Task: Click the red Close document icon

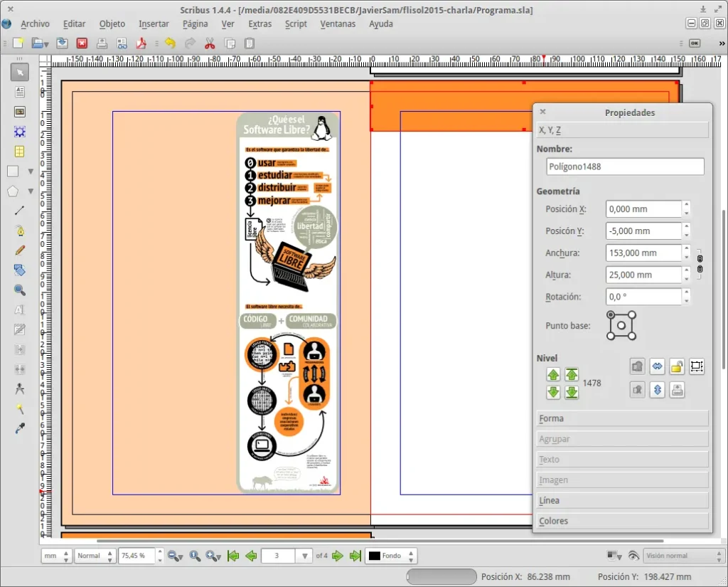Action: 82,43
